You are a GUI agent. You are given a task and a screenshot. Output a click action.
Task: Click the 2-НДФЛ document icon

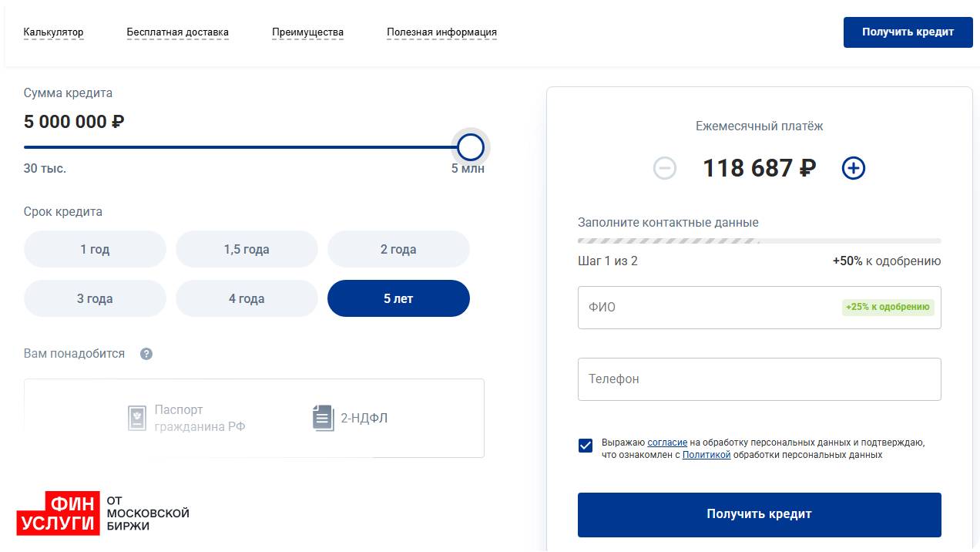(x=323, y=418)
